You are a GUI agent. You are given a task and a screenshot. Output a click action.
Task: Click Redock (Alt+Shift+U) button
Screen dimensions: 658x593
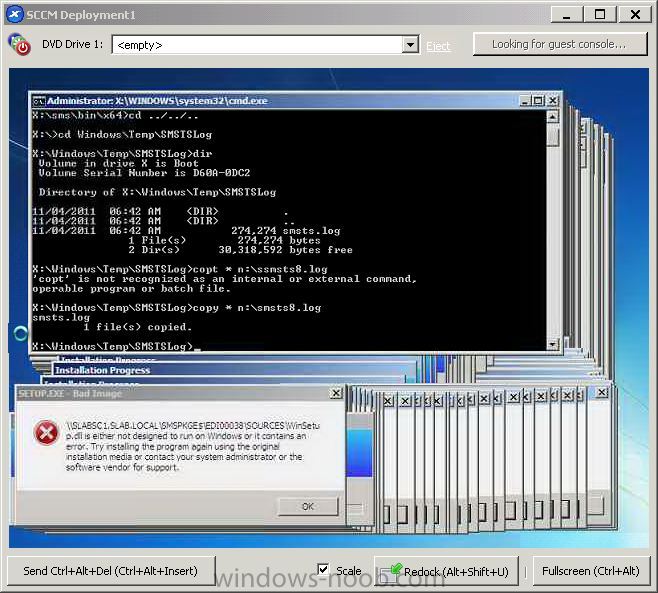[446, 571]
